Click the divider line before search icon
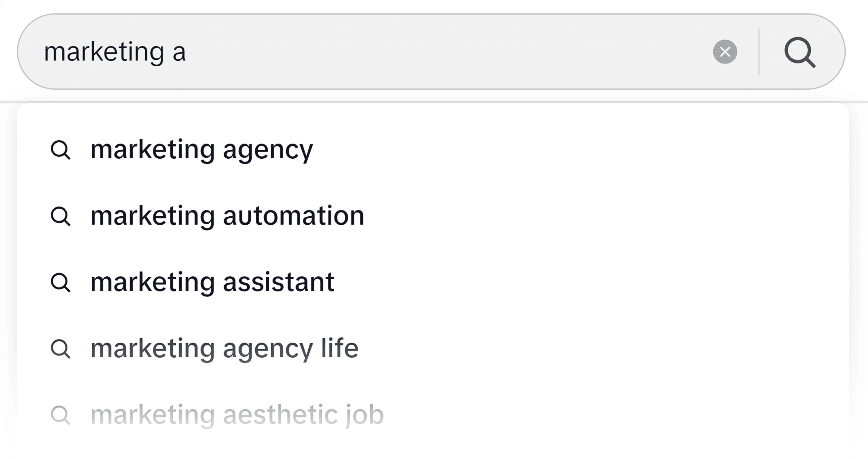The image size is (868, 459). 760,52
